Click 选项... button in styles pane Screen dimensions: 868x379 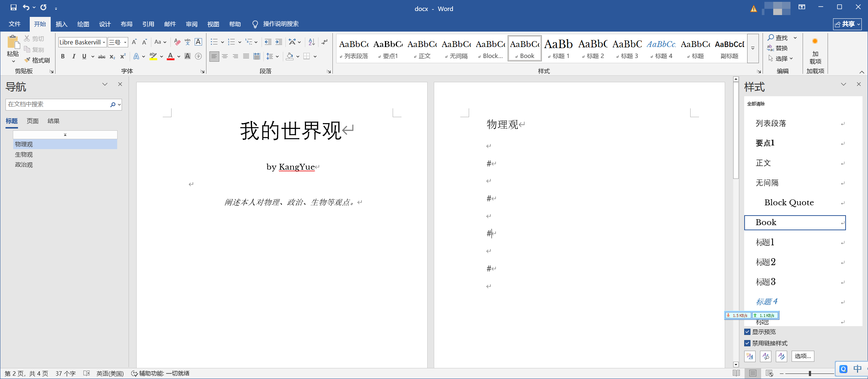click(x=803, y=356)
